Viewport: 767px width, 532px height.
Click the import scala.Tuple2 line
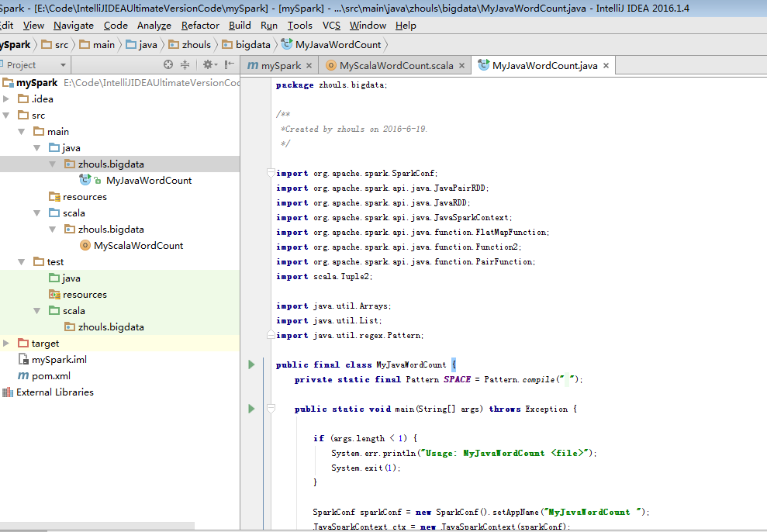pyautogui.click(x=324, y=276)
